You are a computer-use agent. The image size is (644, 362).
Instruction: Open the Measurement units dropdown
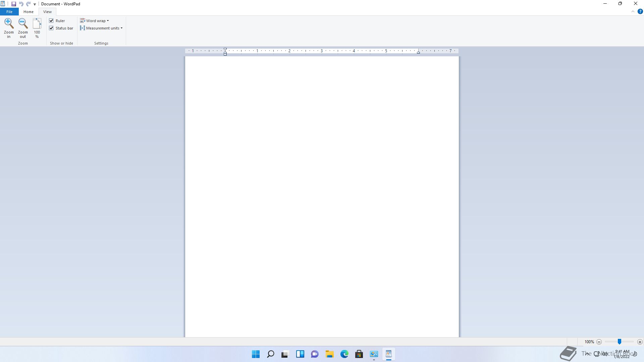(x=101, y=28)
